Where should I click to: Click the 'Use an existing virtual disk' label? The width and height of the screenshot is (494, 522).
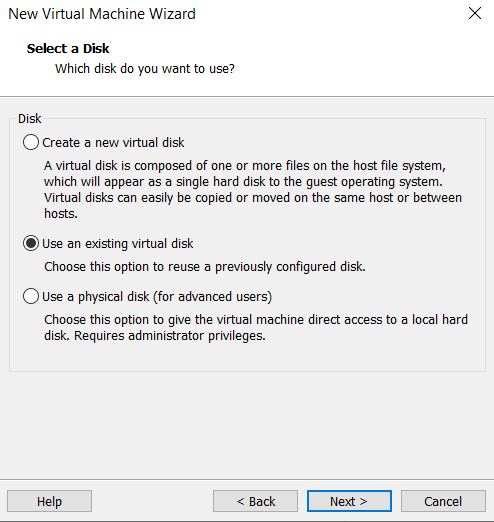[x=118, y=244]
